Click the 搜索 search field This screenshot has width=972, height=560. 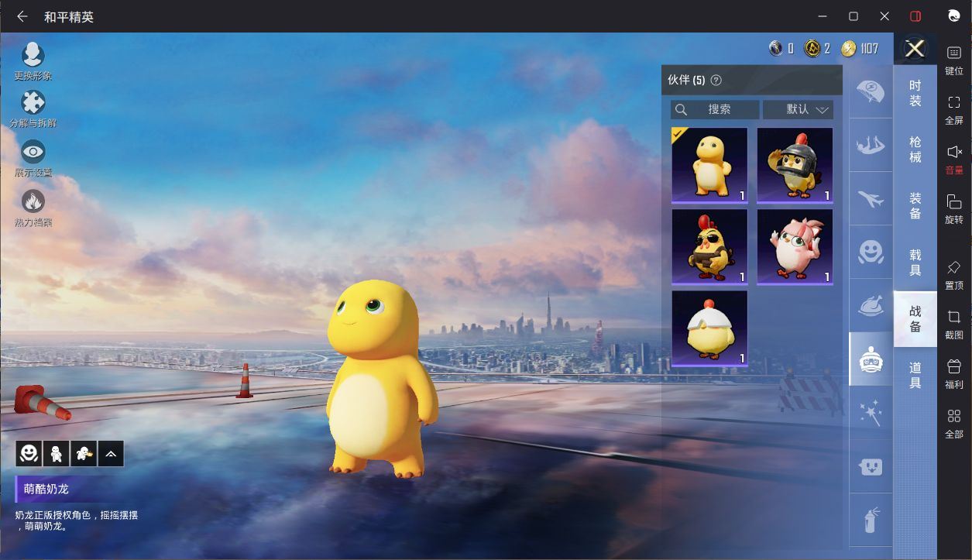coord(714,109)
